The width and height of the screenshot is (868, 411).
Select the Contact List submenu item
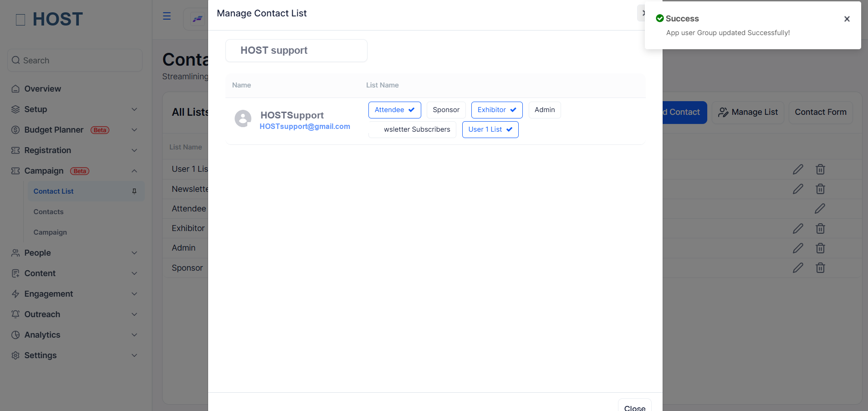[86, 191]
